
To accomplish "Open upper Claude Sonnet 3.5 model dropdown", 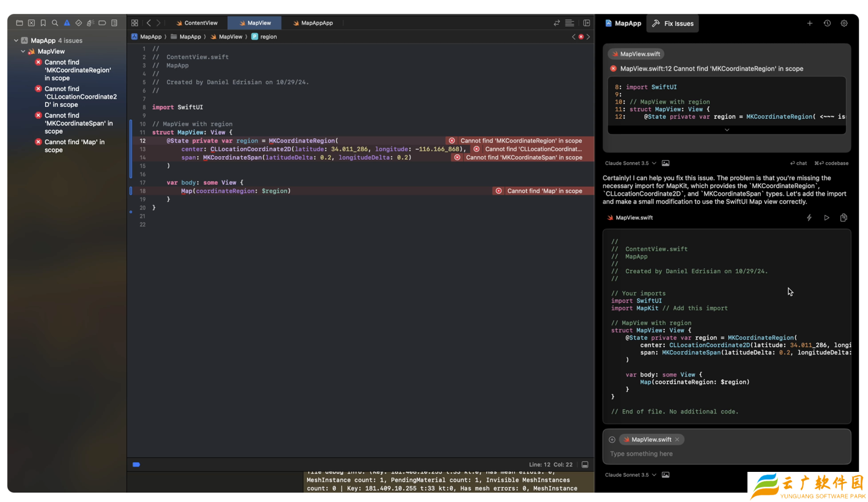I will coord(631,163).
